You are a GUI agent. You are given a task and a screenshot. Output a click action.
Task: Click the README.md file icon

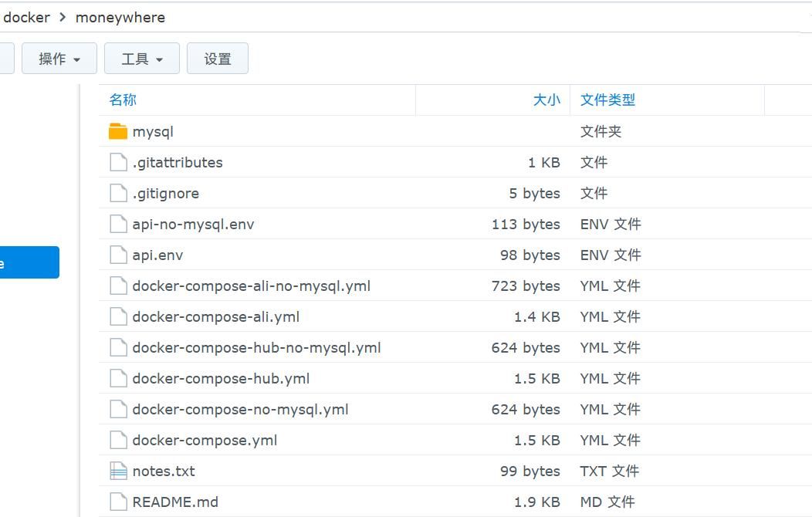coord(117,502)
